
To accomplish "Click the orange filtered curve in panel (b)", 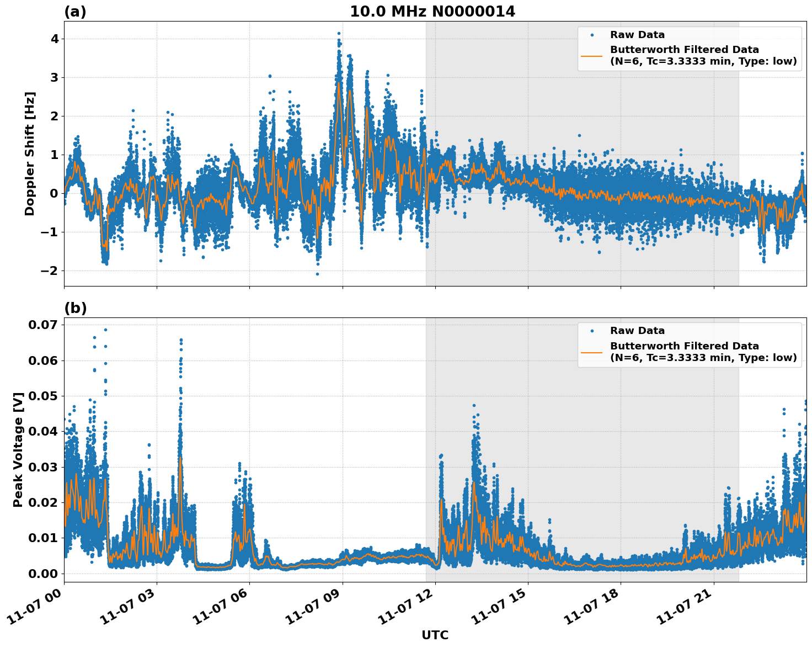I will tap(386, 557).
